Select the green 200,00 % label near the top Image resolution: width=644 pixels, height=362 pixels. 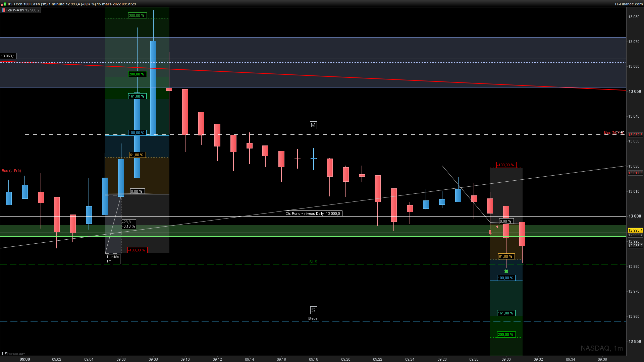(137, 74)
